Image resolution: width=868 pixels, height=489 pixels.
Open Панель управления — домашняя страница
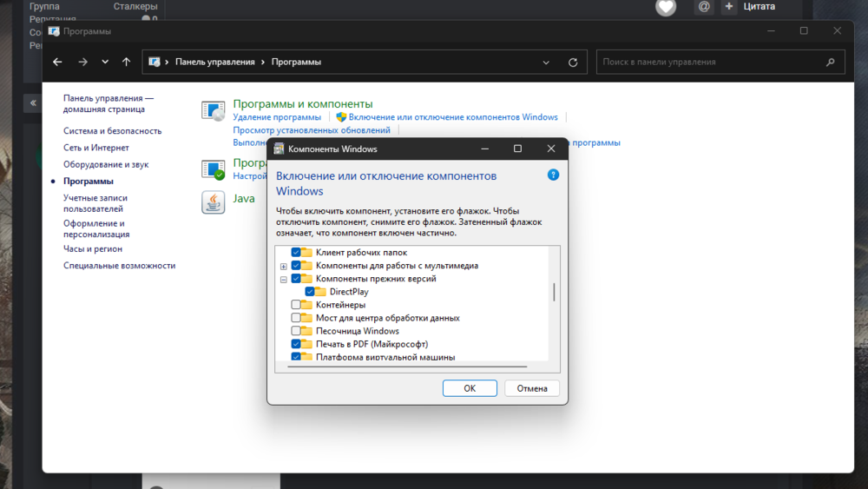coord(108,103)
